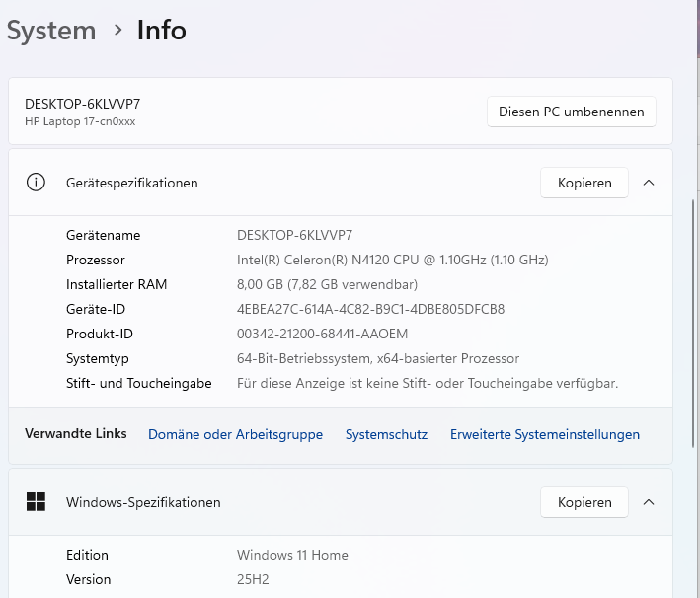Click the info circle icon beside Gerätespezifikationen
The height and width of the screenshot is (598, 700).
[36, 183]
